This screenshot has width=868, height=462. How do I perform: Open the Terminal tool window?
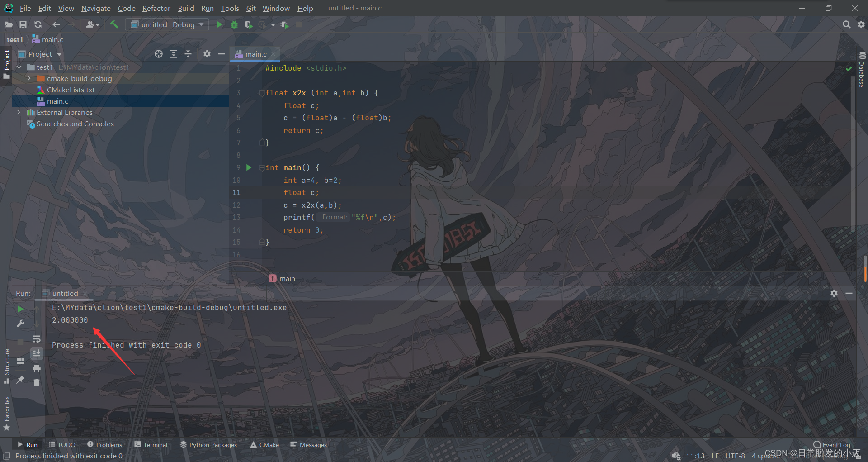click(151, 445)
